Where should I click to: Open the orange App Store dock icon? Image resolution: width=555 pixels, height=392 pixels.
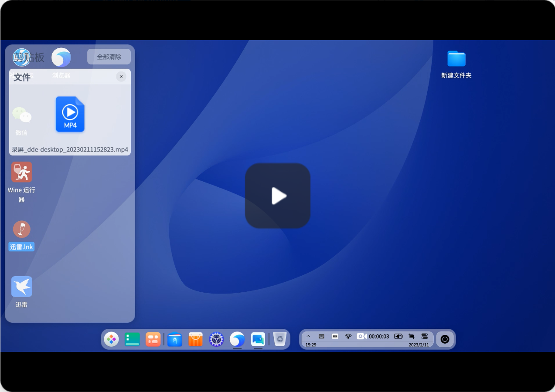pyautogui.click(x=196, y=339)
